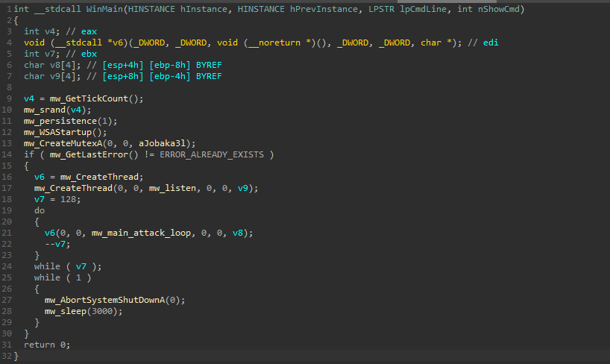610x364 pixels.
Task: Click the v9 argument on line 17
Action: click(x=243, y=188)
